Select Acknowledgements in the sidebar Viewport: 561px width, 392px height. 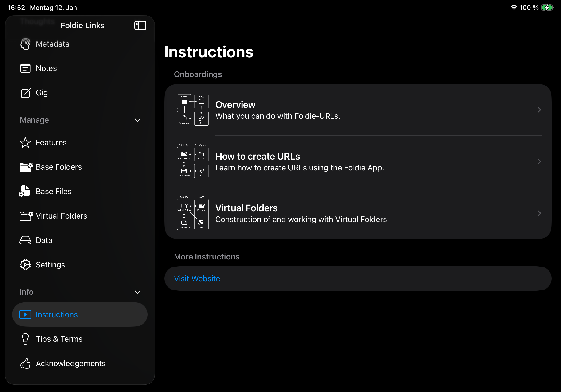click(71, 363)
